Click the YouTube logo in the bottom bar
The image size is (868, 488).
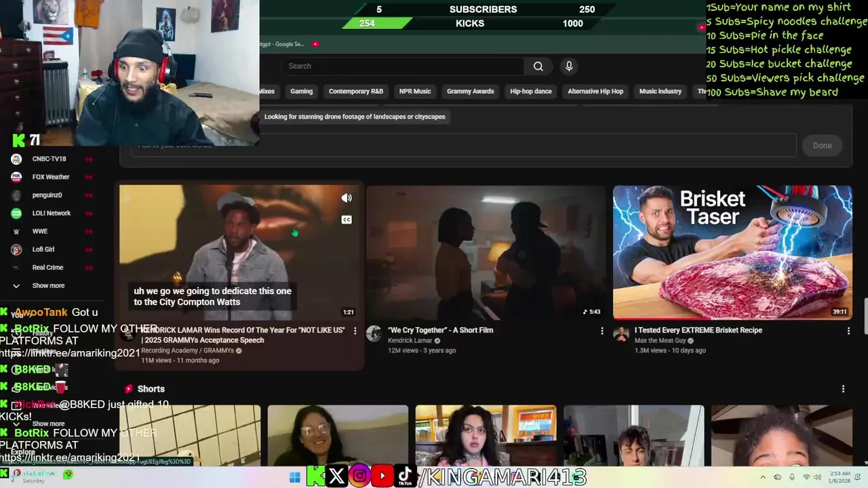382,476
